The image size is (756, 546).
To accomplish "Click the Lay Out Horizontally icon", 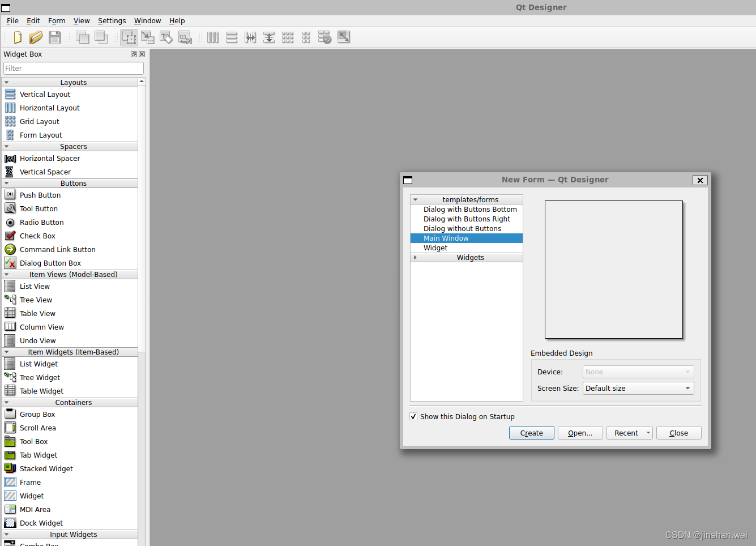I will pyautogui.click(x=212, y=37).
